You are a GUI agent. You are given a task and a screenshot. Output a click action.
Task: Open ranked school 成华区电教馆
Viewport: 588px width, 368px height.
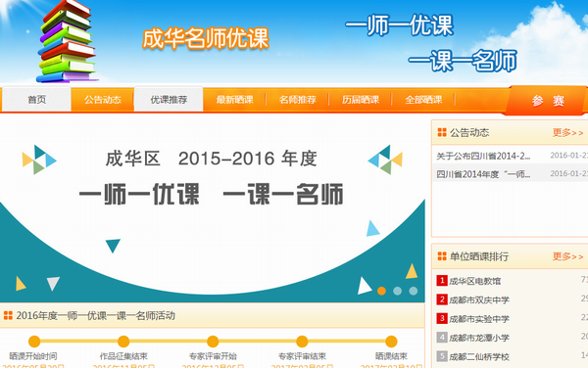(474, 281)
